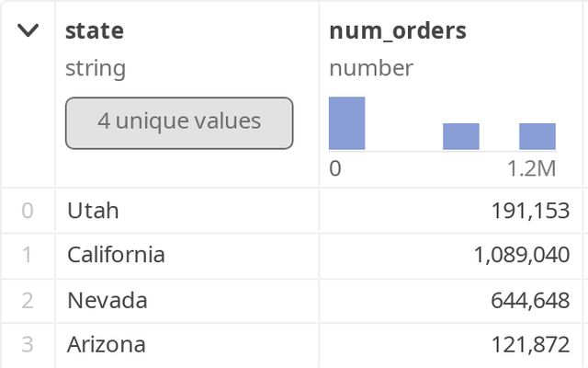
Task: Select the Arizona cell
Action: [107, 345]
